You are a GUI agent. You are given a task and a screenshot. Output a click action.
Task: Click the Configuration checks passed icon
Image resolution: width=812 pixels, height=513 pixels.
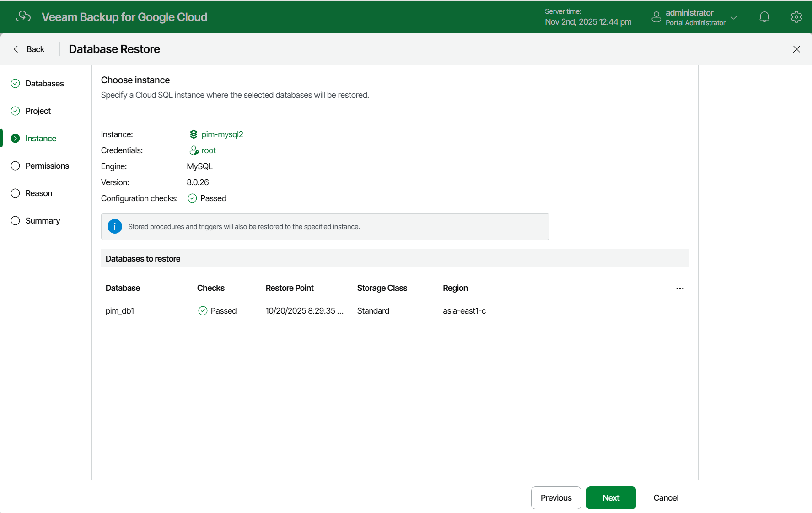pos(192,198)
